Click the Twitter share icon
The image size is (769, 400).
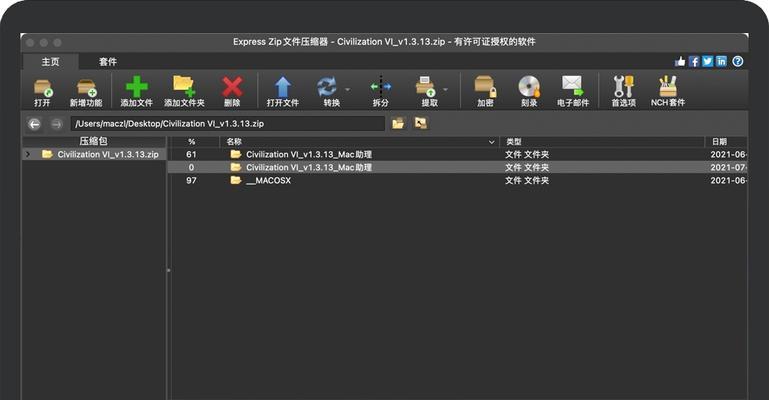[x=707, y=61]
